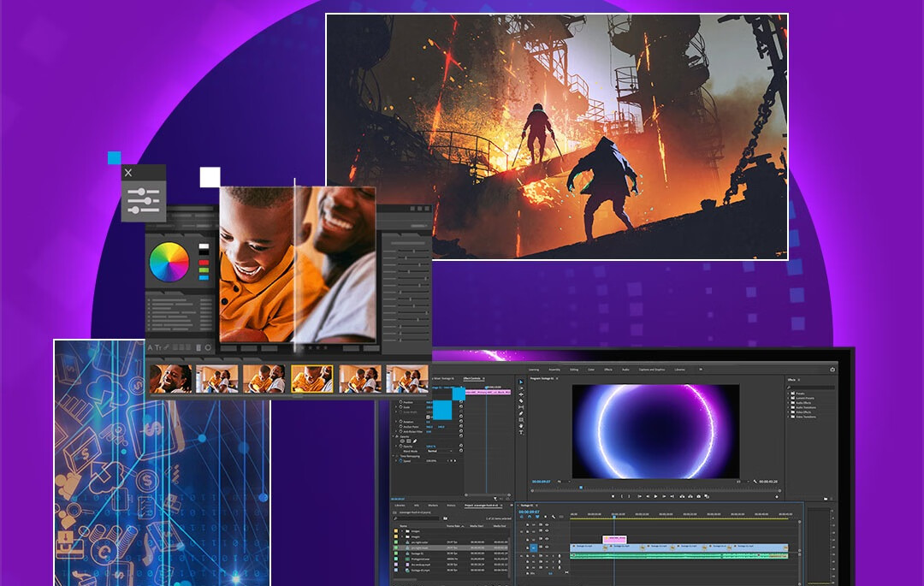
Task: Toggle Linked Selection in the timeline
Action: click(537, 517)
